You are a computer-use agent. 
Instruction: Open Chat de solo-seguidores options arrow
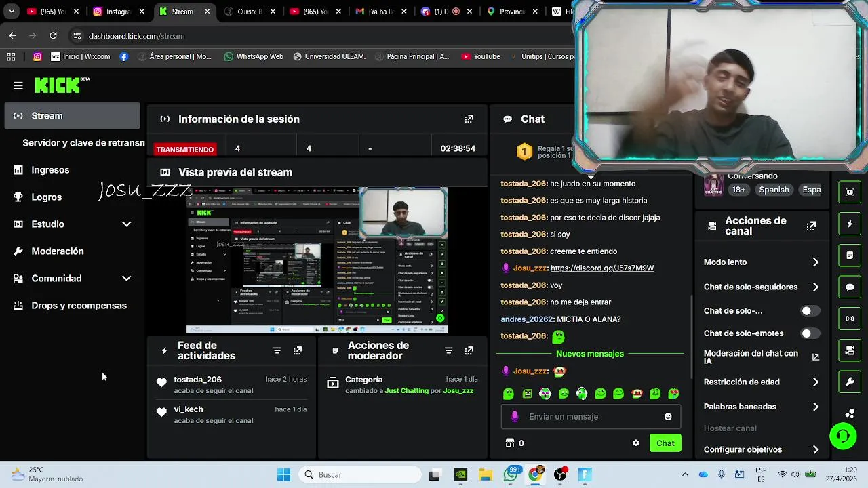[816, 287]
